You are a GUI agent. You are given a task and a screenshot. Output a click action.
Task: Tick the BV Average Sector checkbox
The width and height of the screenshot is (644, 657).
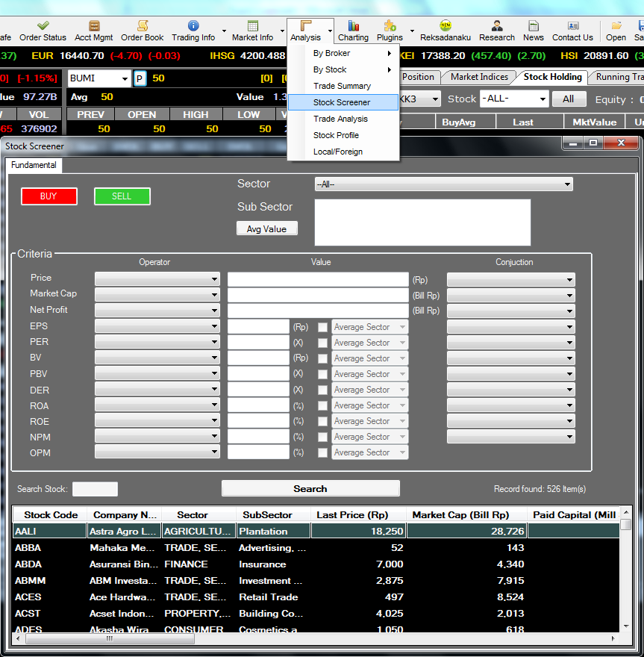pyautogui.click(x=322, y=358)
